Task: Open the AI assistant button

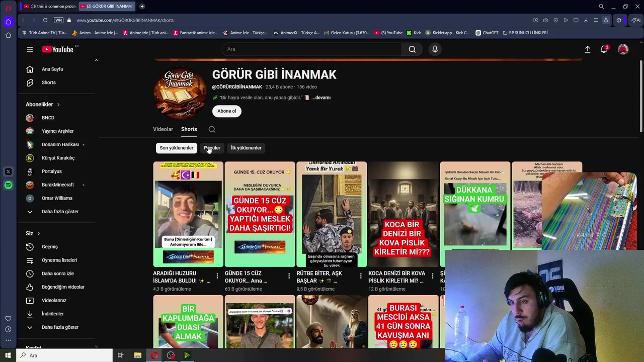Action: pos(636,20)
